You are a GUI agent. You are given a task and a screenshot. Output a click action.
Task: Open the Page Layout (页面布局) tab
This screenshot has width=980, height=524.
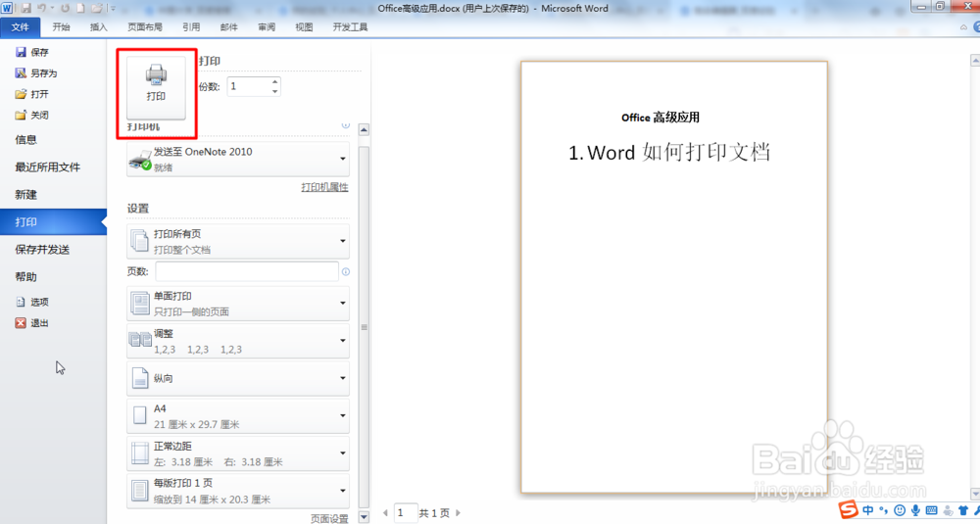click(145, 26)
